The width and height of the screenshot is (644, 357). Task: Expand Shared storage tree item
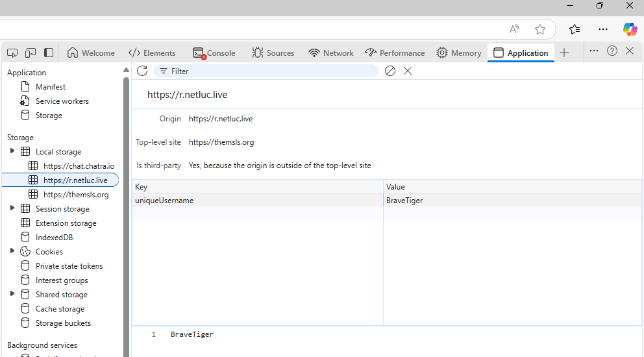pyautogui.click(x=12, y=294)
